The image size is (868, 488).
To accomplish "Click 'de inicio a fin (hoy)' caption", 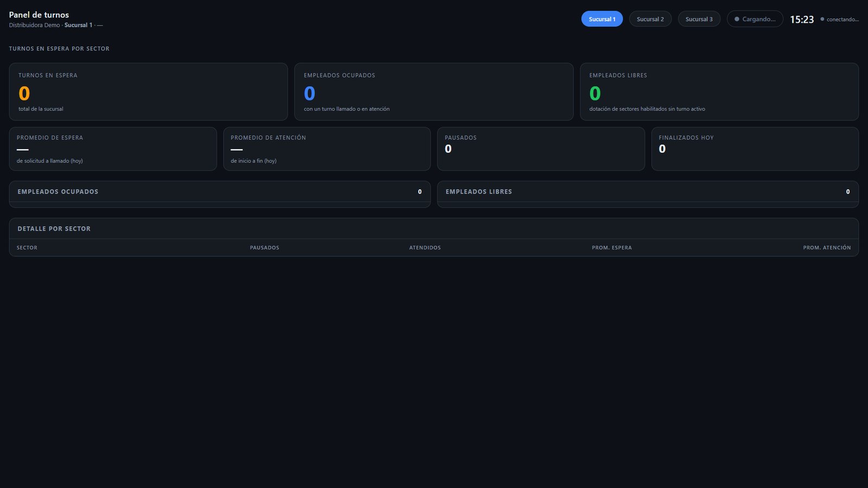I will (x=253, y=161).
